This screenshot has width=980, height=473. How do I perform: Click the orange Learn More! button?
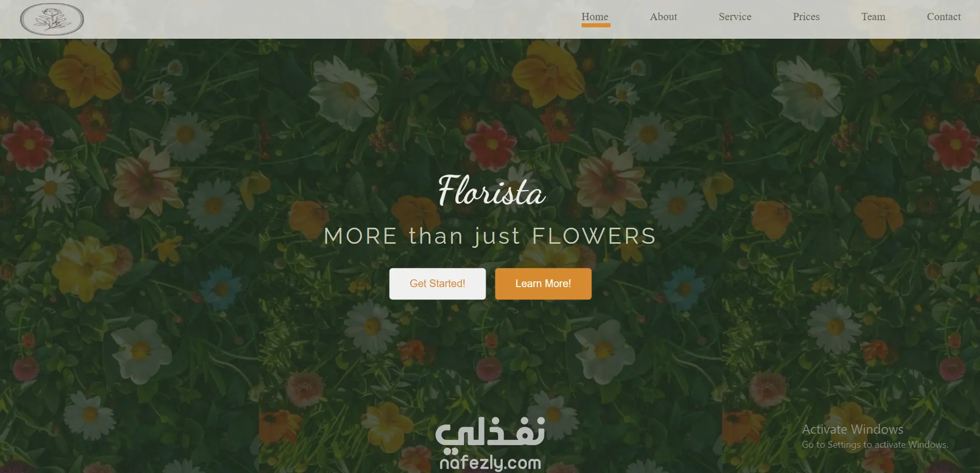click(x=543, y=283)
